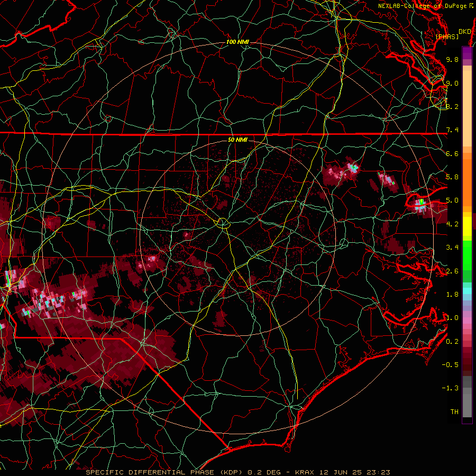This screenshot has width=476, height=476.
Task: Pick the purple top segment of the color bar
Action: tap(467, 53)
